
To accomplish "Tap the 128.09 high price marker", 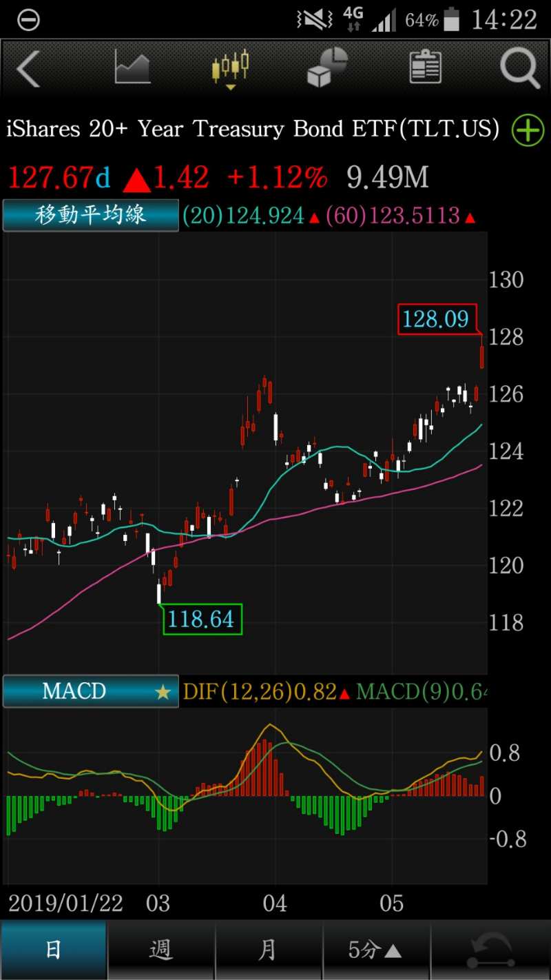I will pyautogui.click(x=437, y=319).
